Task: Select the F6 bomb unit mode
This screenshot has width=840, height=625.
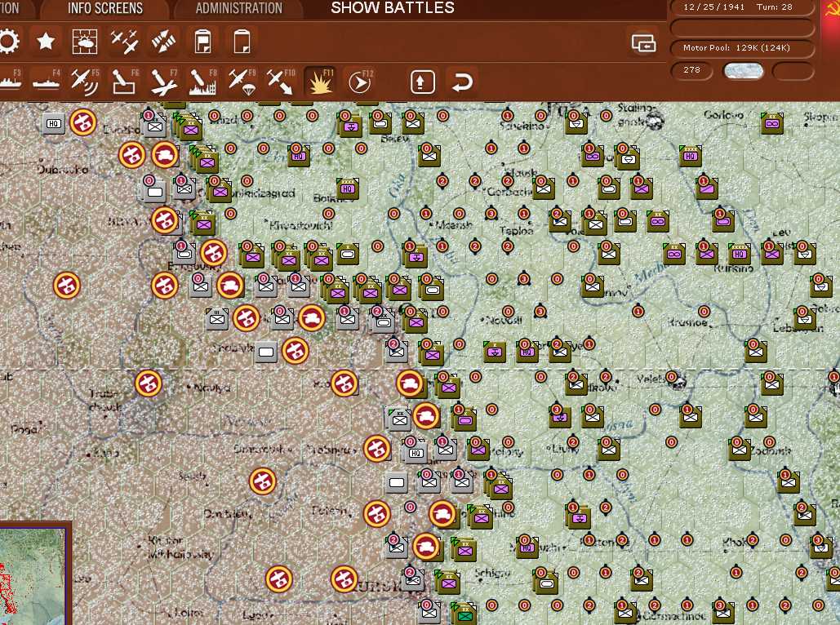Action: coord(124,82)
